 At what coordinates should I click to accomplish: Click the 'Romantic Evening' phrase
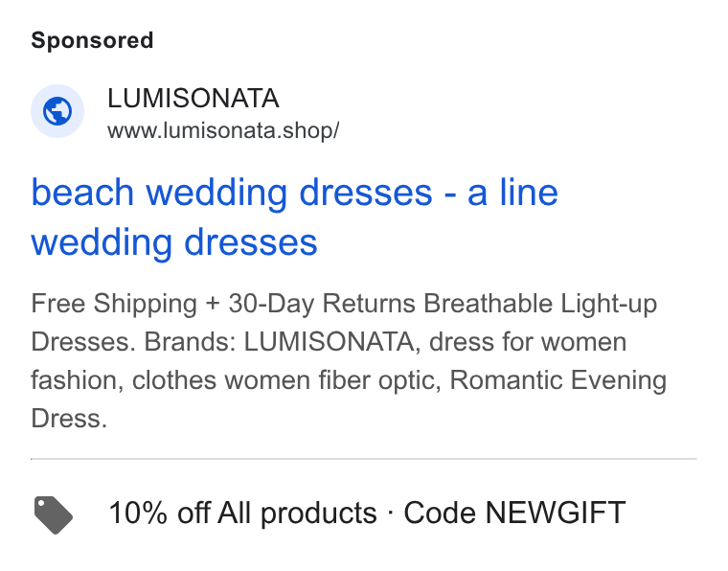(x=558, y=380)
